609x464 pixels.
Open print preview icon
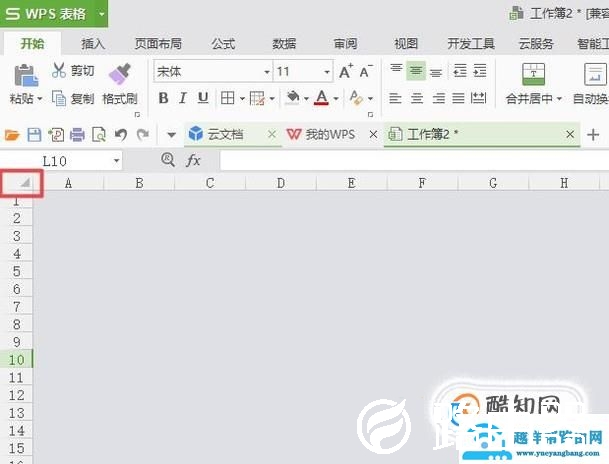point(99,135)
